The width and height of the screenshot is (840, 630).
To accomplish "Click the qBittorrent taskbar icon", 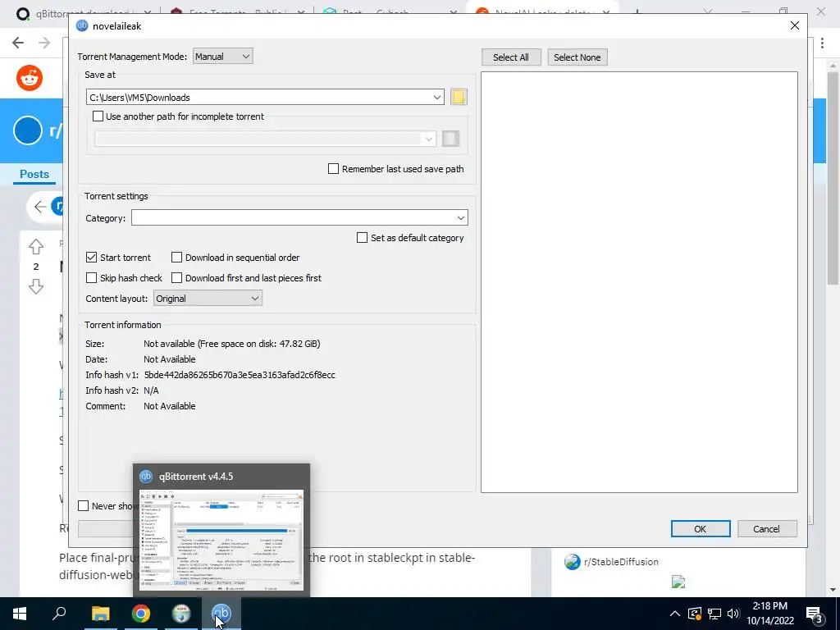I will (221, 614).
